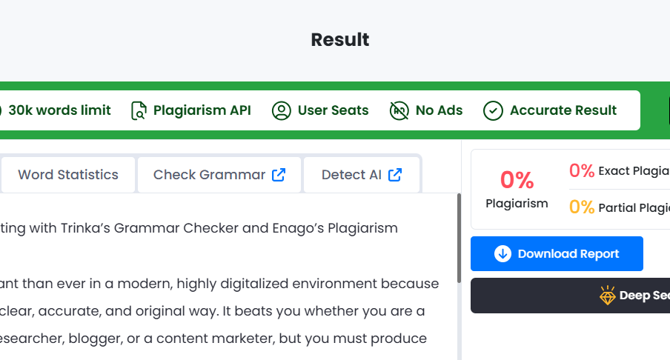Click external-link icon beside Check Grammar
Screen dimensions: 670x360
click(279, 175)
